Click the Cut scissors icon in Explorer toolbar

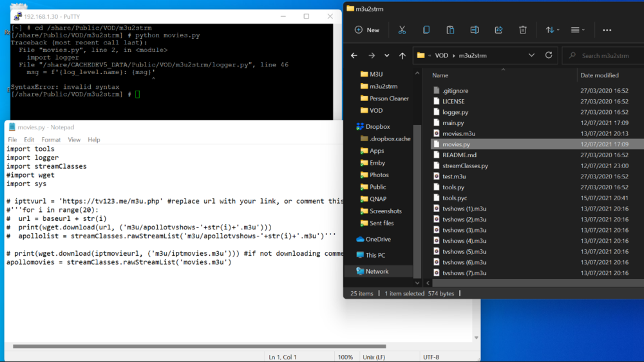point(402,30)
